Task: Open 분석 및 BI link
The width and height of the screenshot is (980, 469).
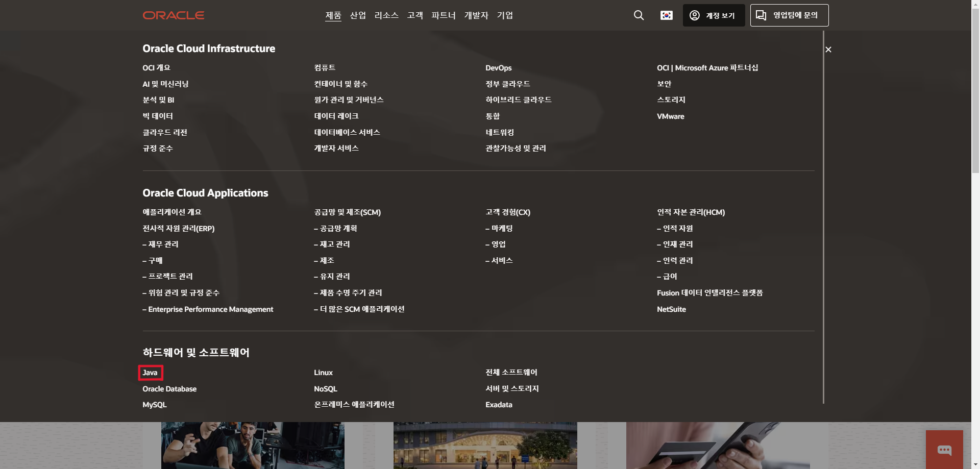Action: (158, 100)
